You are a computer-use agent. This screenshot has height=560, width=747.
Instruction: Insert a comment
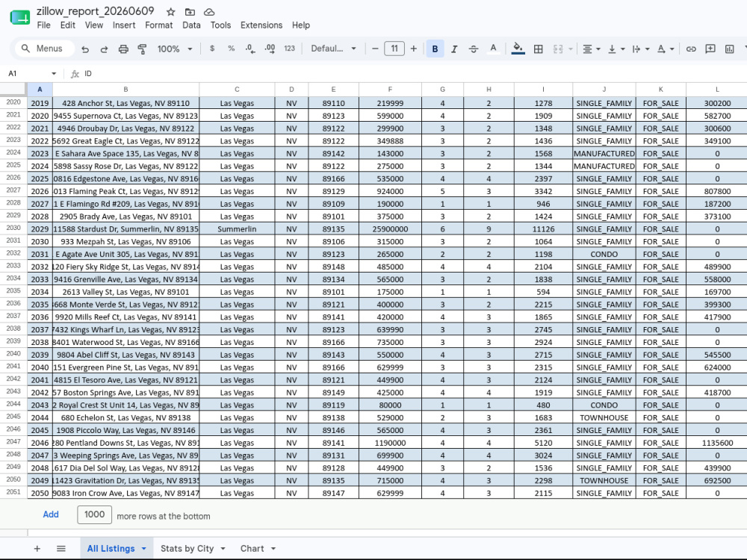[x=710, y=49]
